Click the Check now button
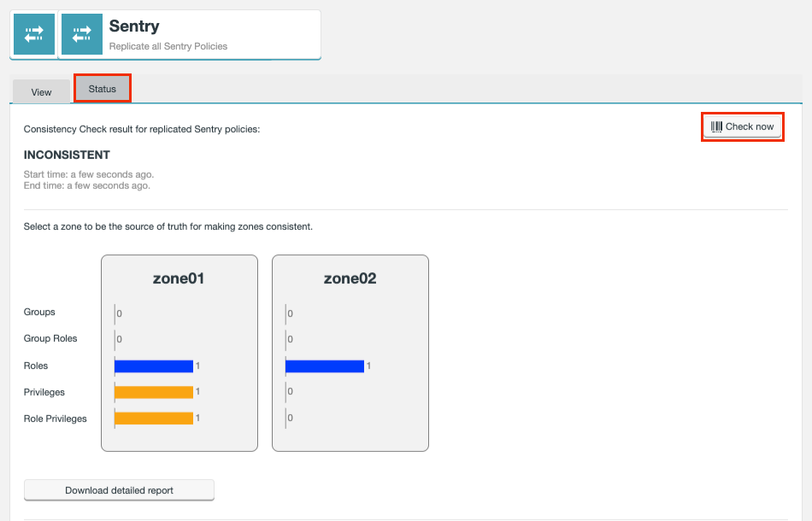Viewport: 812px width, 521px height. coord(742,126)
